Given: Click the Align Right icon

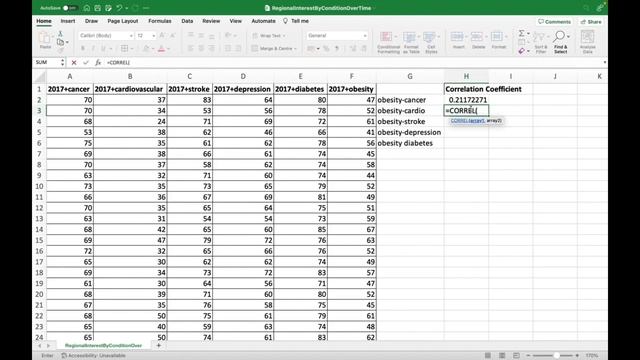Looking at the screenshot, I should click(211, 49).
